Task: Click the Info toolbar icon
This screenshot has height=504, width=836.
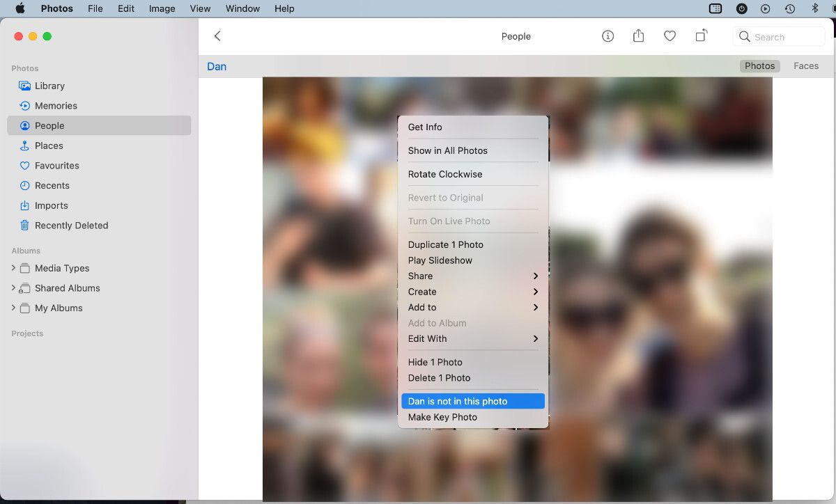Action: 607,36
